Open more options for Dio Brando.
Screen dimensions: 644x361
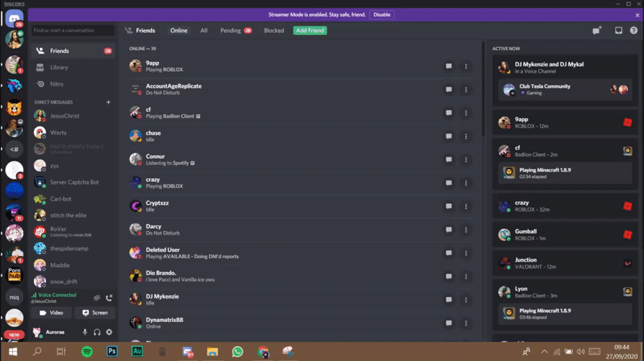tap(466, 277)
